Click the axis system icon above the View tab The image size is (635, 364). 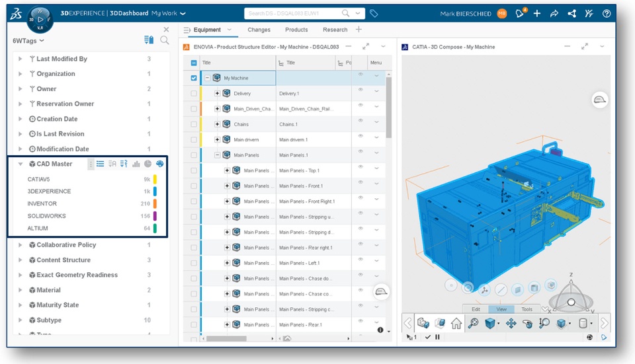tap(484, 289)
